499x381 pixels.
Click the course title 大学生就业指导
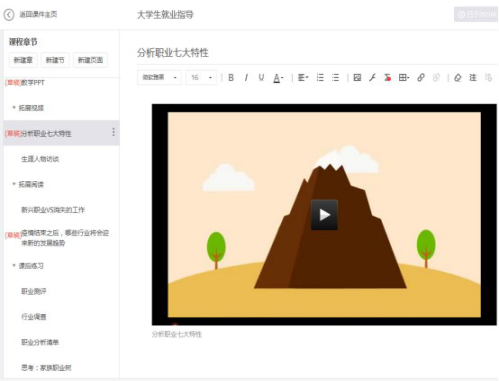165,15
